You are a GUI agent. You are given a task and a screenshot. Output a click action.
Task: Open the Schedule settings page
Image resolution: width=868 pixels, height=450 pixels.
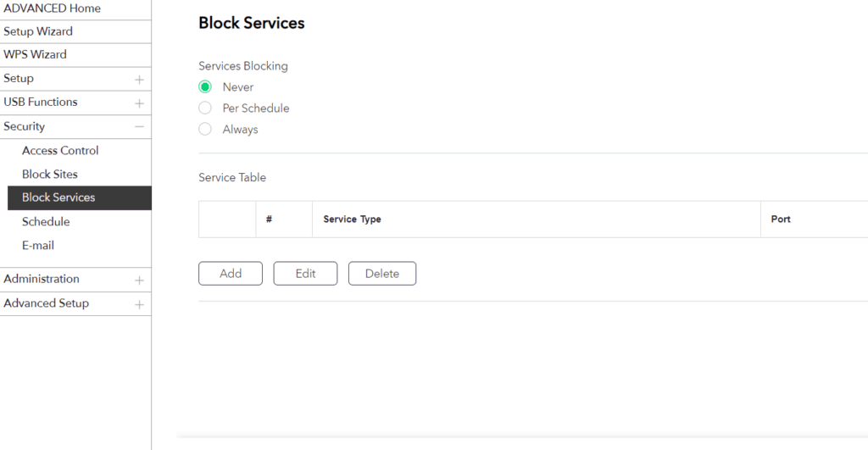click(x=46, y=222)
